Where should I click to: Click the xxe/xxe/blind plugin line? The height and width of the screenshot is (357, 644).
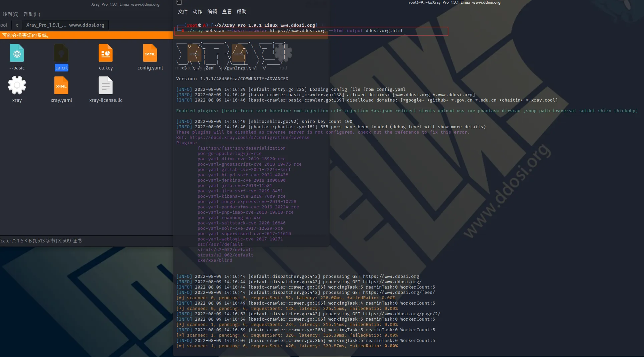(215, 260)
